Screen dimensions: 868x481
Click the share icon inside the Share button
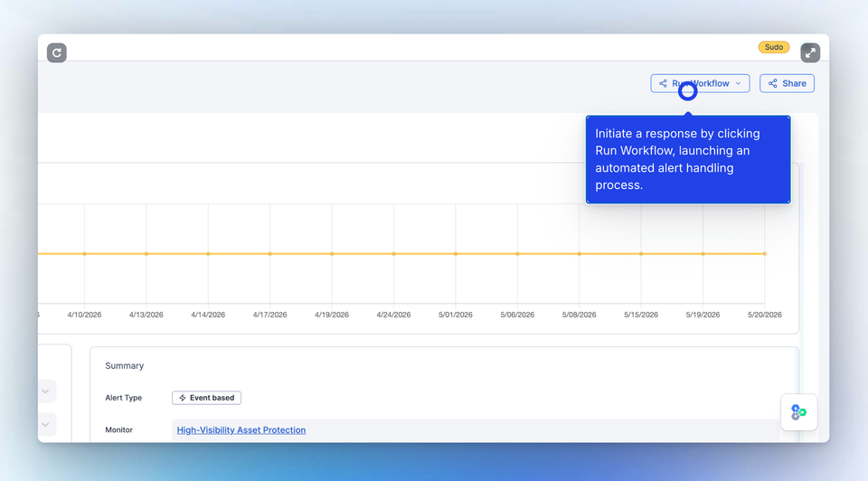tap(773, 83)
